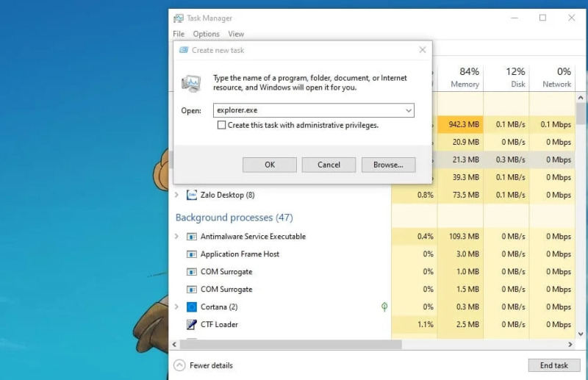The width and height of the screenshot is (588, 380).
Task: Check Create this task with administrative privileges
Action: 222,125
